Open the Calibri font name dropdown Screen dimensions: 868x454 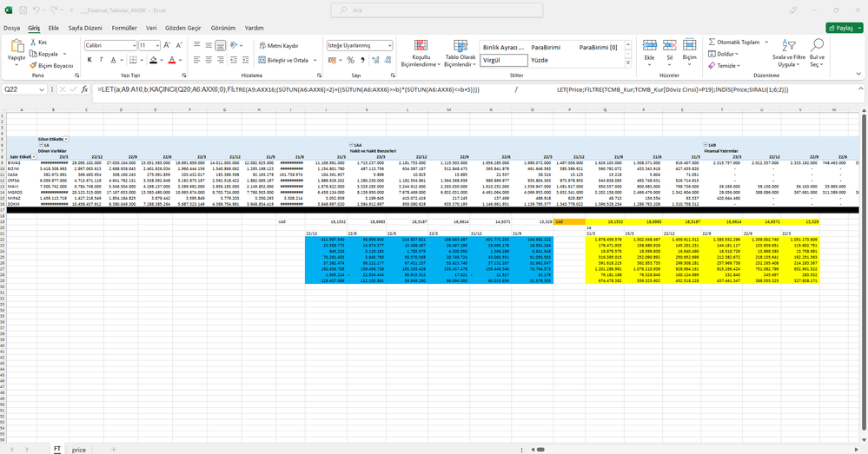(x=134, y=45)
